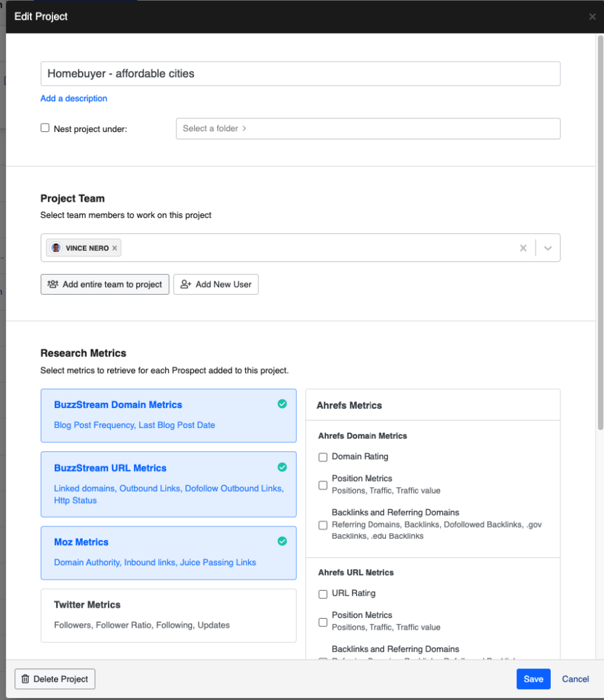The width and height of the screenshot is (604, 700).
Task: Enable the Nest project under checkbox
Action: (x=44, y=127)
